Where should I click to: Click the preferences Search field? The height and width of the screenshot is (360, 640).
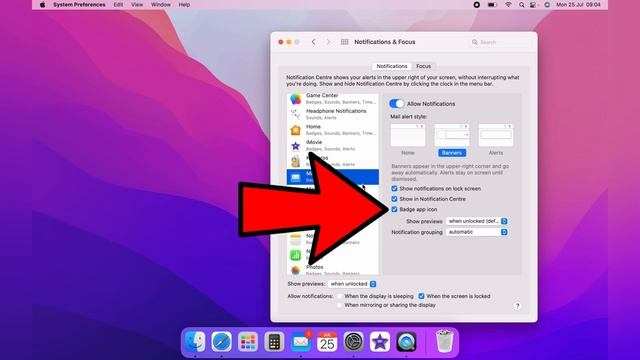click(x=500, y=42)
